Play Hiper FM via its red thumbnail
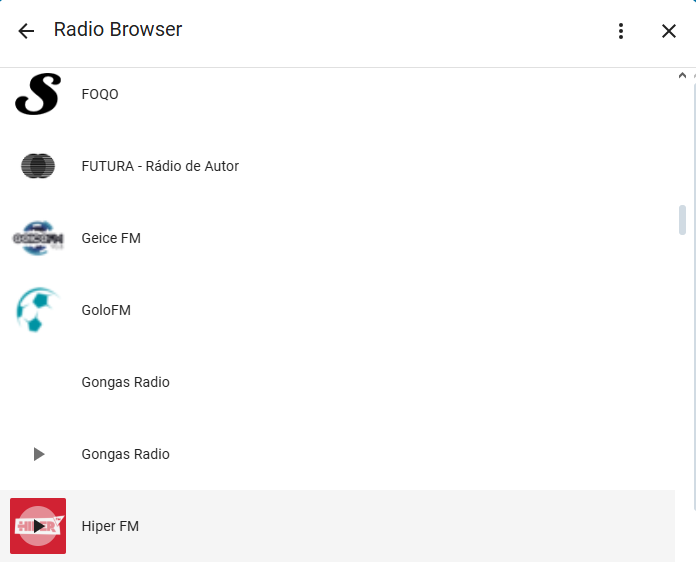 coord(38,526)
